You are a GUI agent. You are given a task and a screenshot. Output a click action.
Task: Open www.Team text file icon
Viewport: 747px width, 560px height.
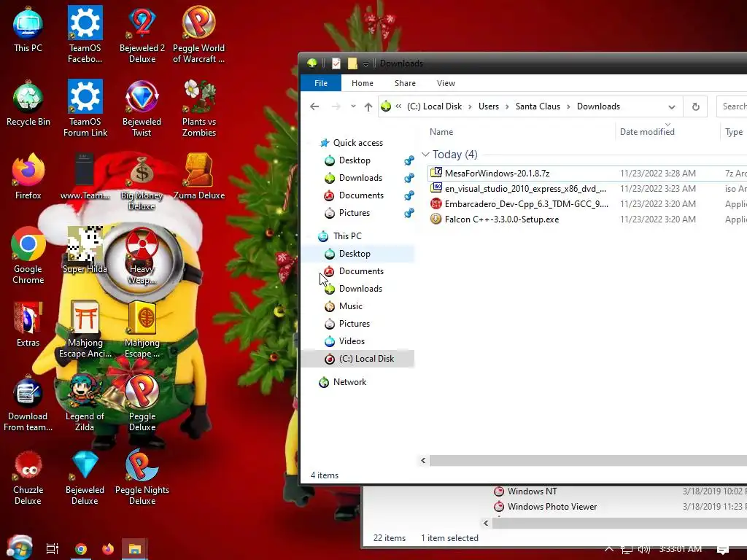85,176
